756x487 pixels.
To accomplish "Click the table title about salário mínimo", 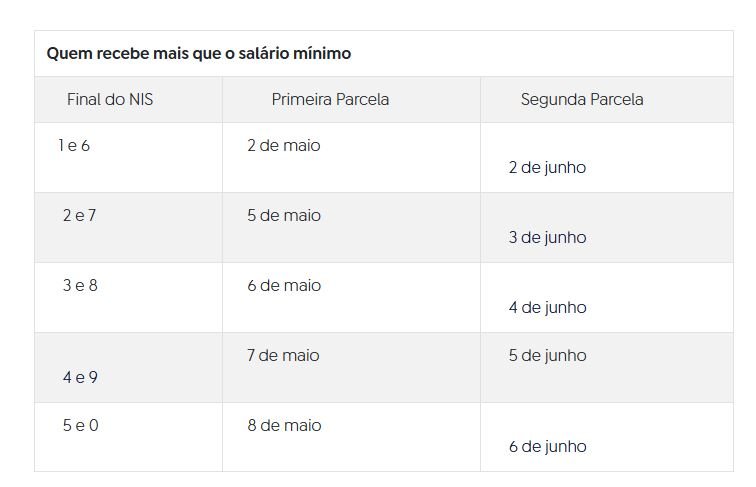I will [199, 54].
